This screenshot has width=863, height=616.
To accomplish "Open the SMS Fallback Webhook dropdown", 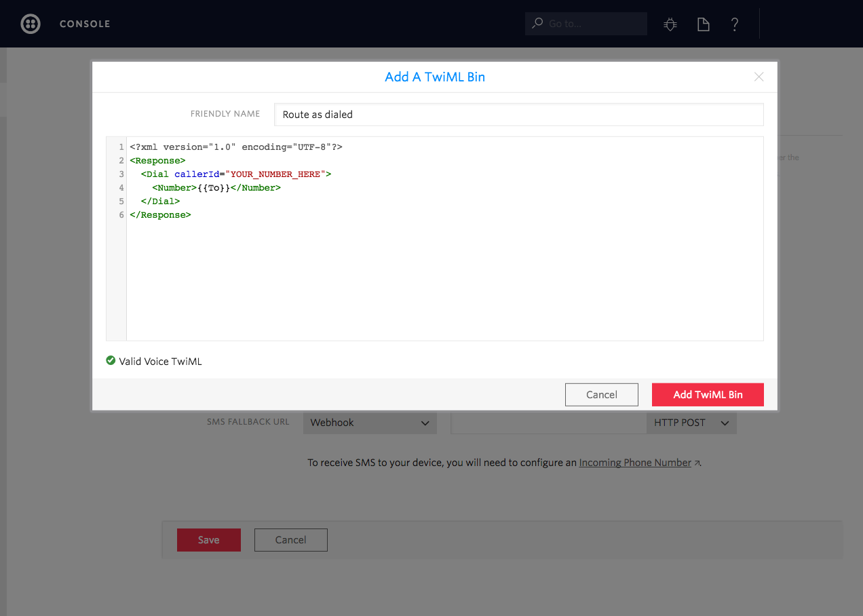I will tap(370, 423).
